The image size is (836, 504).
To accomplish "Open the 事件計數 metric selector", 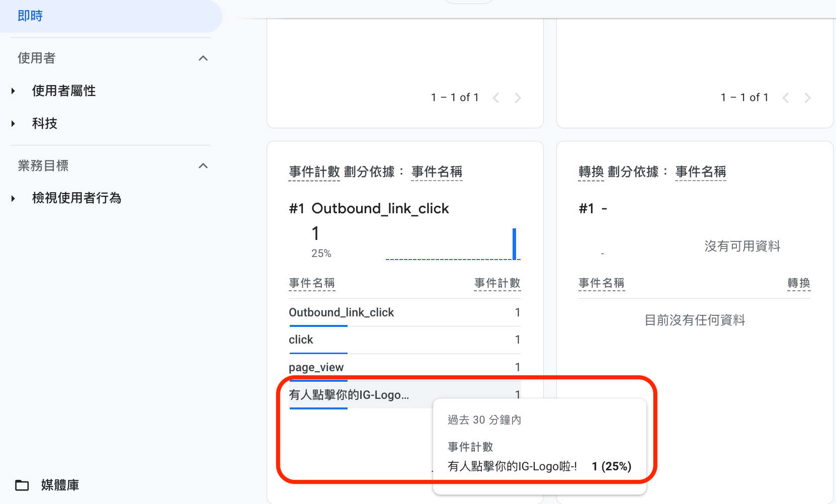I will click(x=314, y=172).
